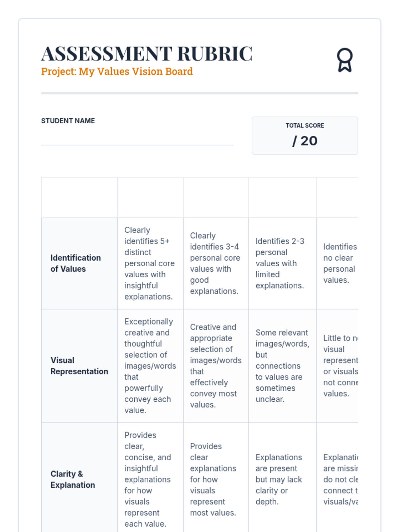Select the "Visual Representation" row header
Screen dimensions: 399x532
pyautogui.click(x=79, y=366)
